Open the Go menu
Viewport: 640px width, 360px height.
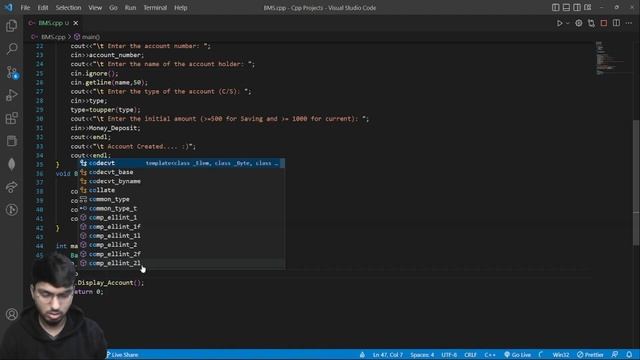[x=113, y=7]
